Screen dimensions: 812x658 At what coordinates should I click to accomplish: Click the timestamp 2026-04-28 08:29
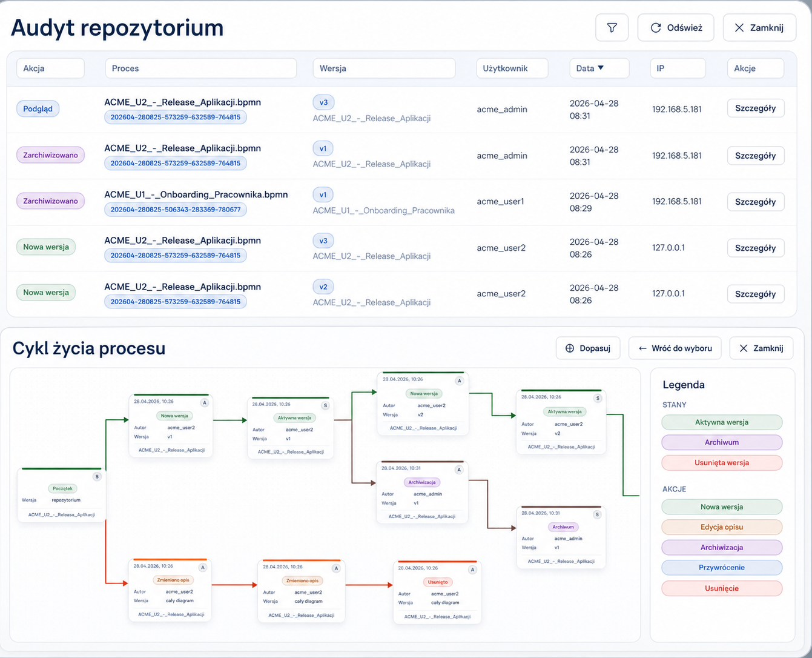[x=594, y=202]
